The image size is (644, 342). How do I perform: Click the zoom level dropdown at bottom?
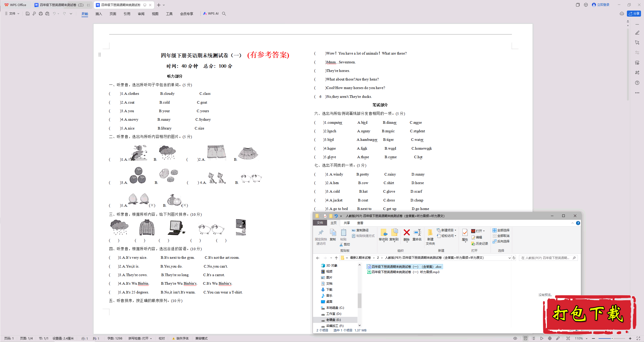point(589,338)
